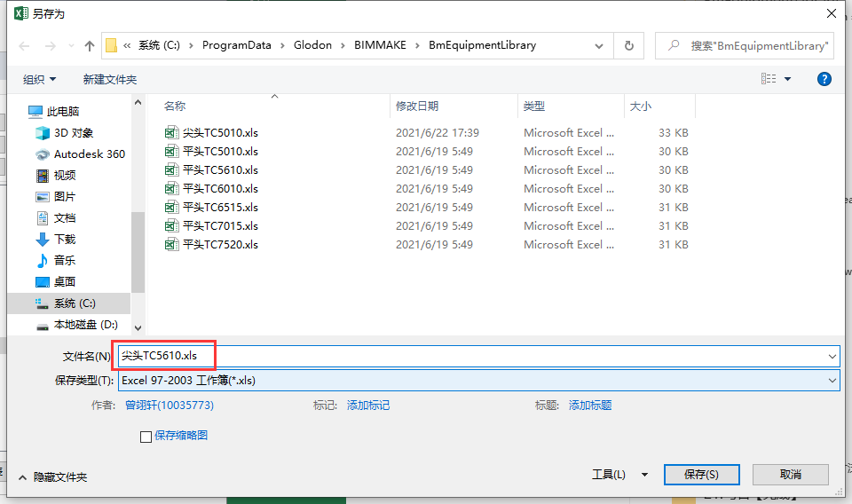
Task: Expand the 文件名 dropdown arrow
Action: (x=832, y=357)
